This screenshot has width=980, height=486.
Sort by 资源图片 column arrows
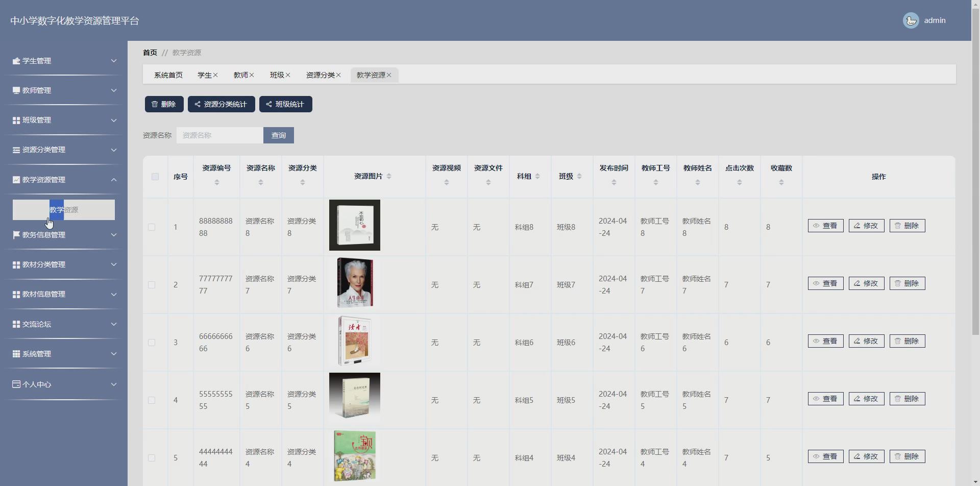(389, 176)
